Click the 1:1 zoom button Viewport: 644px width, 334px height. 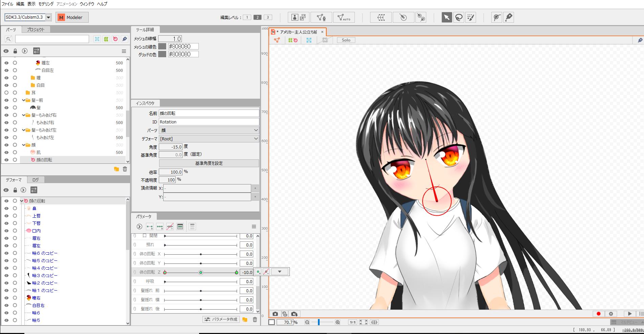352,322
